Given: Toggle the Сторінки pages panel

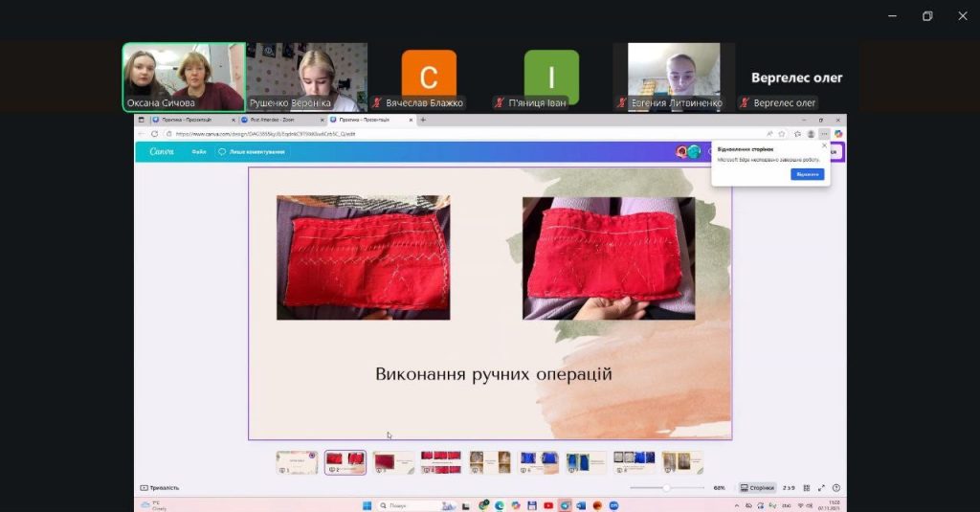Looking at the screenshot, I should pos(757,488).
